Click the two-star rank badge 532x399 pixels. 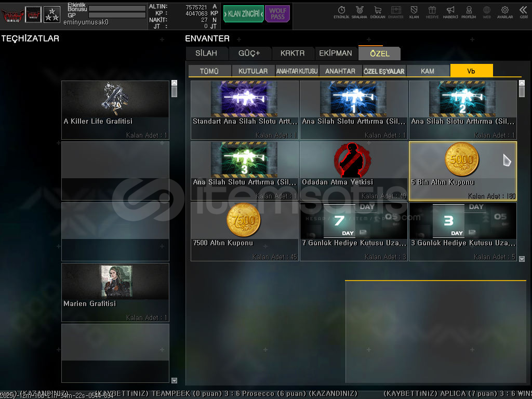(x=52, y=15)
